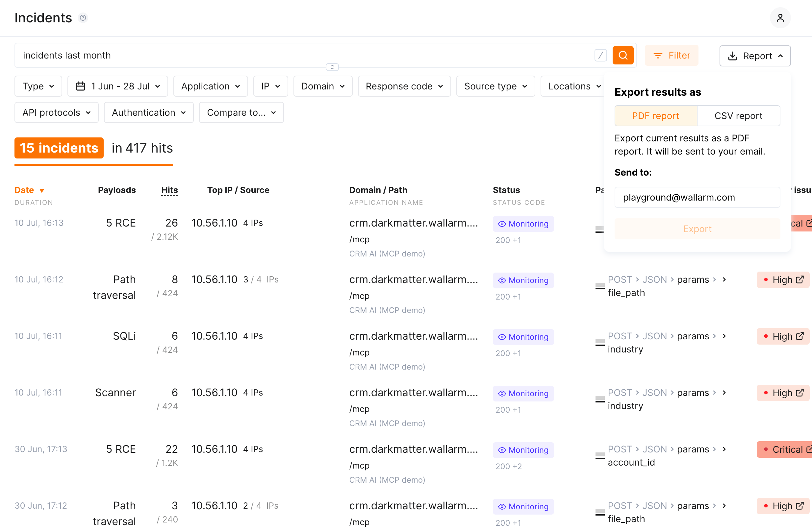Screen dimensions: 812x532
Task: Open the Domain filter dropdown
Action: tap(323, 86)
